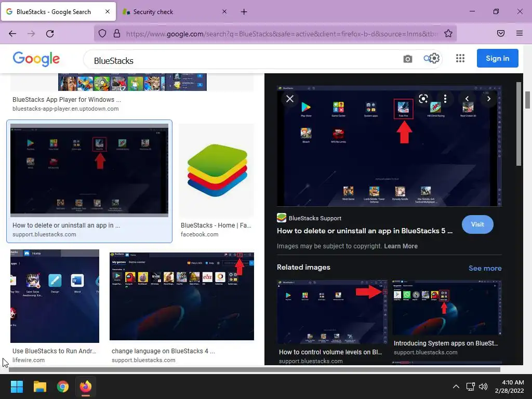Open the Learn More copyright link

[x=401, y=246]
